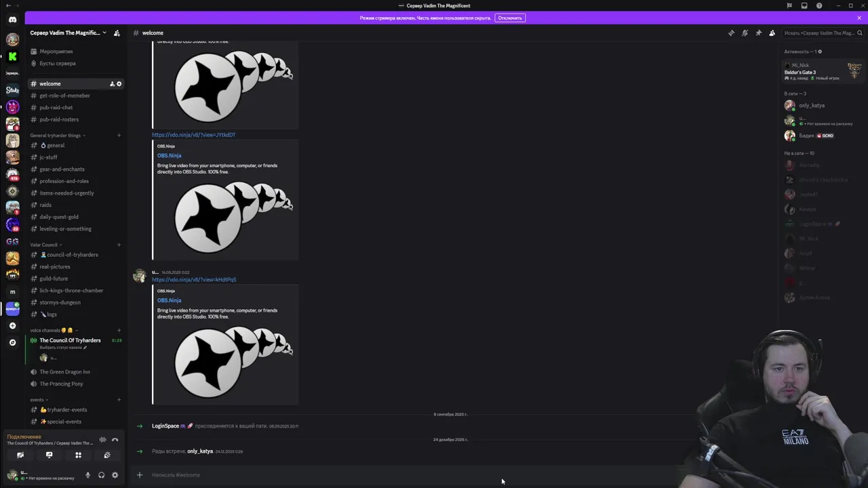The width and height of the screenshot is (868, 488).
Task: Toggle the member list visibility icon
Action: click(772, 33)
